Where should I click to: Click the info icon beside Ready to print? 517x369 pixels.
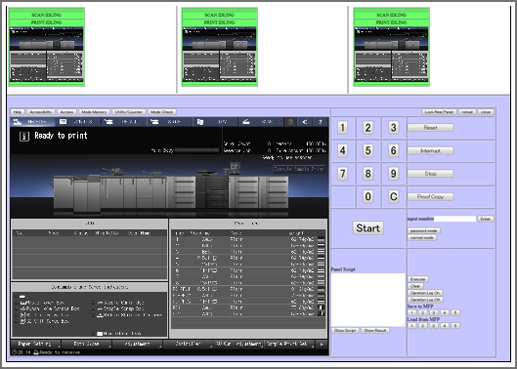[x=24, y=136]
